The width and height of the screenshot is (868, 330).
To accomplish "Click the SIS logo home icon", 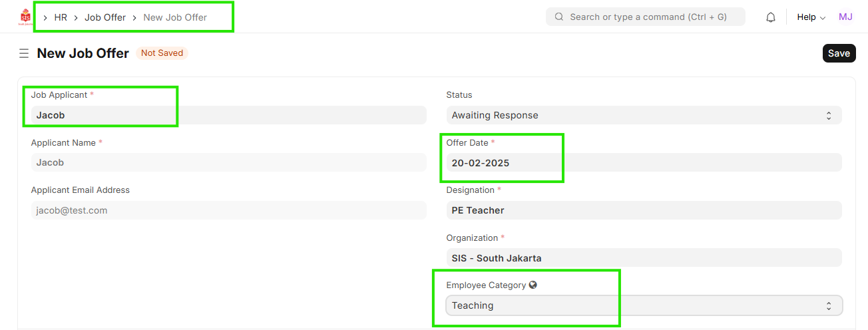I will pos(25,17).
